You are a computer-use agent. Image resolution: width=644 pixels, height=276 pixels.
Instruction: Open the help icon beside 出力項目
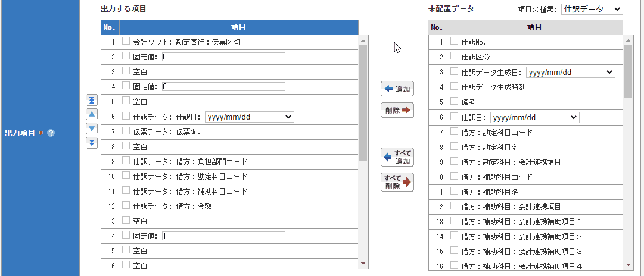pos(51,133)
